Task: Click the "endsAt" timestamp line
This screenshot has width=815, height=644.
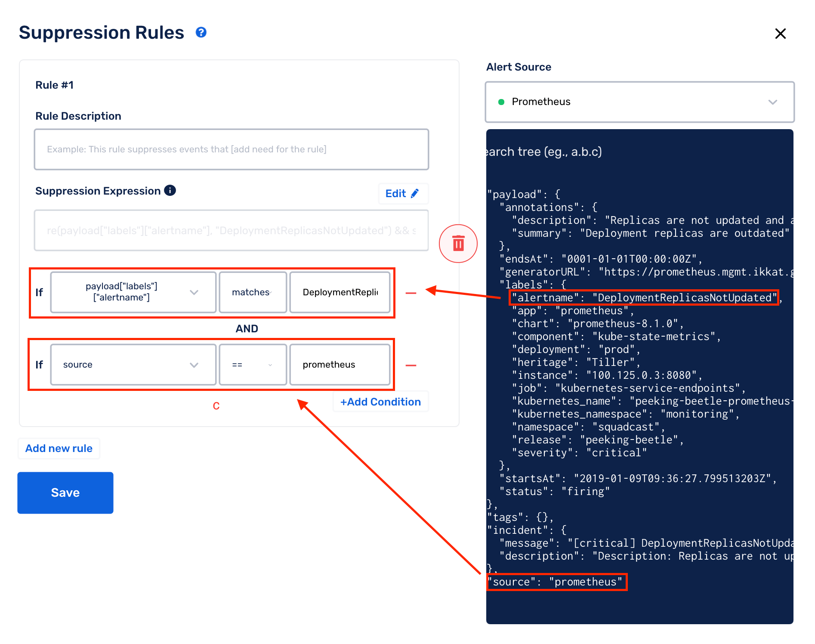Action: pyautogui.click(x=601, y=259)
